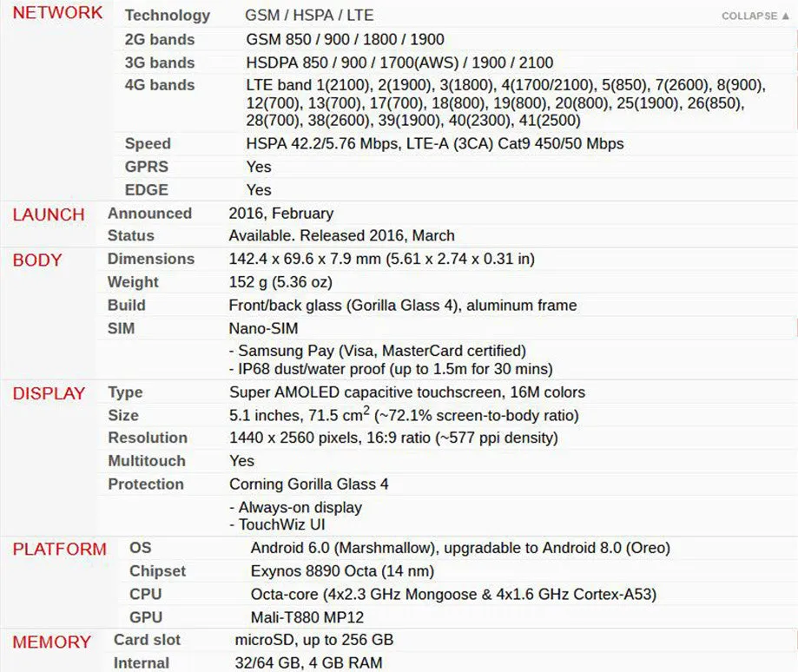Select the 'Exynos 8890 Octa (14 nm)' chipset value
The width and height of the screenshot is (798, 672).
pyautogui.click(x=342, y=570)
